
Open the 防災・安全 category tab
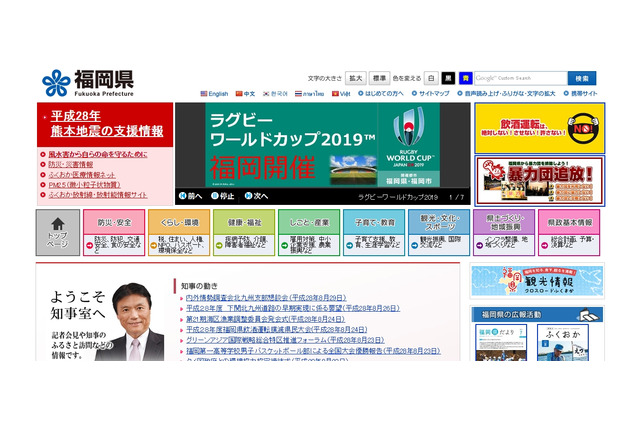114,233
